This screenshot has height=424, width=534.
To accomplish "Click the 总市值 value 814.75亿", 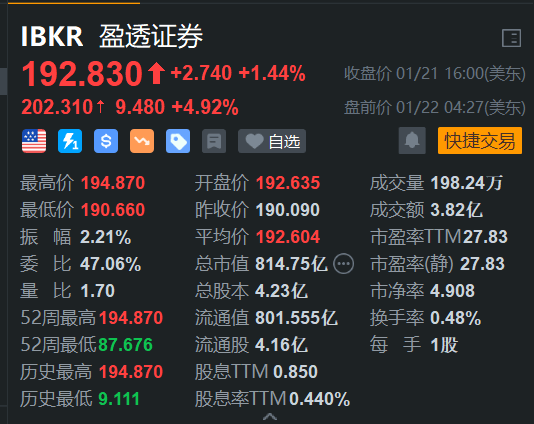I will tap(292, 264).
